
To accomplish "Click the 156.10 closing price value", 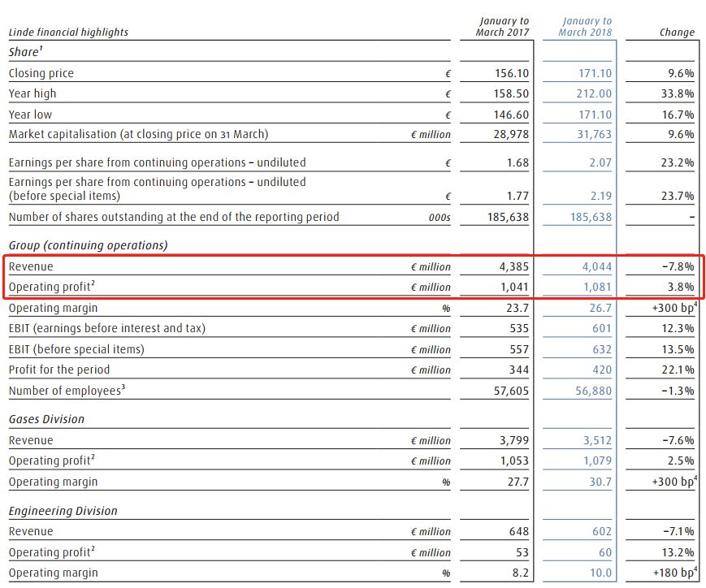I will (x=512, y=73).
